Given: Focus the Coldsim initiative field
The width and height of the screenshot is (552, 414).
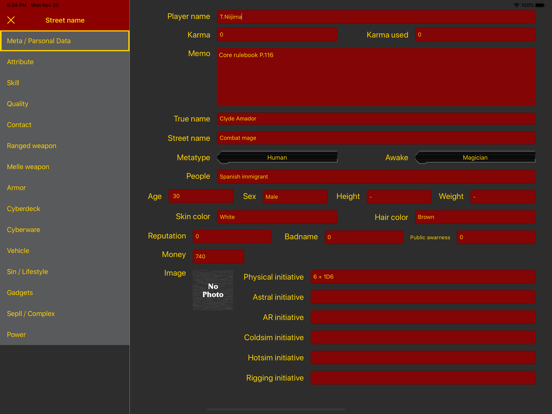Looking at the screenshot, I should pyautogui.click(x=423, y=337).
